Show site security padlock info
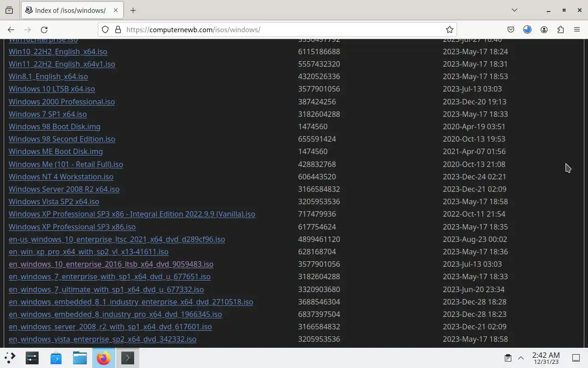588x368 pixels. tap(118, 29)
